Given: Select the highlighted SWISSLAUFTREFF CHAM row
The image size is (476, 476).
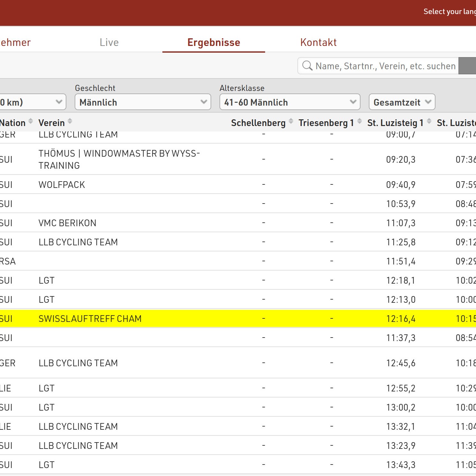Looking at the screenshot, I should [90, 319].
